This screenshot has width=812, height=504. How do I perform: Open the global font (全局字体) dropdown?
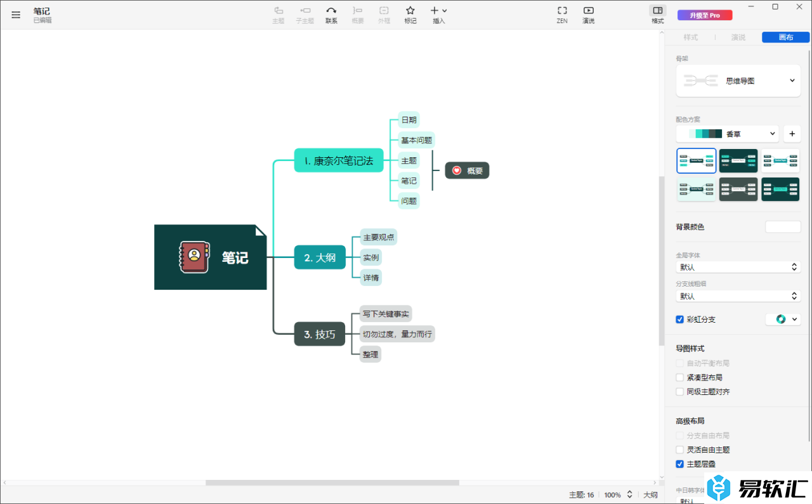pos(738,267)
